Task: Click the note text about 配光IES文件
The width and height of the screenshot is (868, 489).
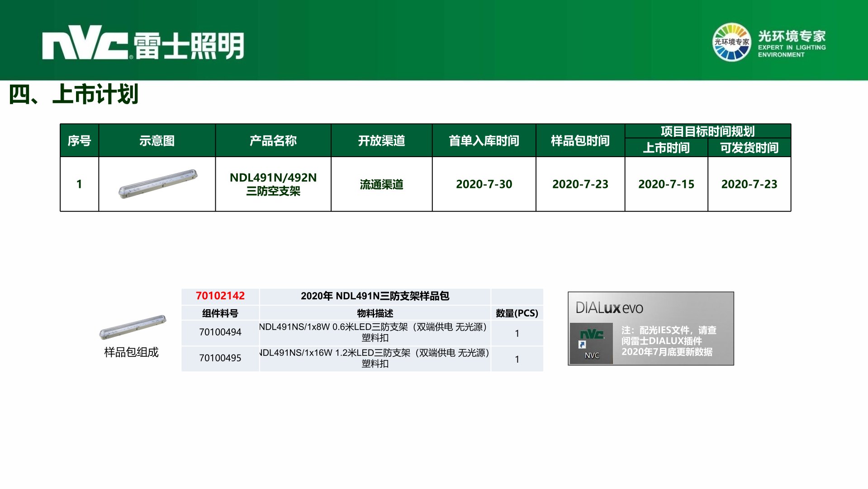Action: click(668, 341)
